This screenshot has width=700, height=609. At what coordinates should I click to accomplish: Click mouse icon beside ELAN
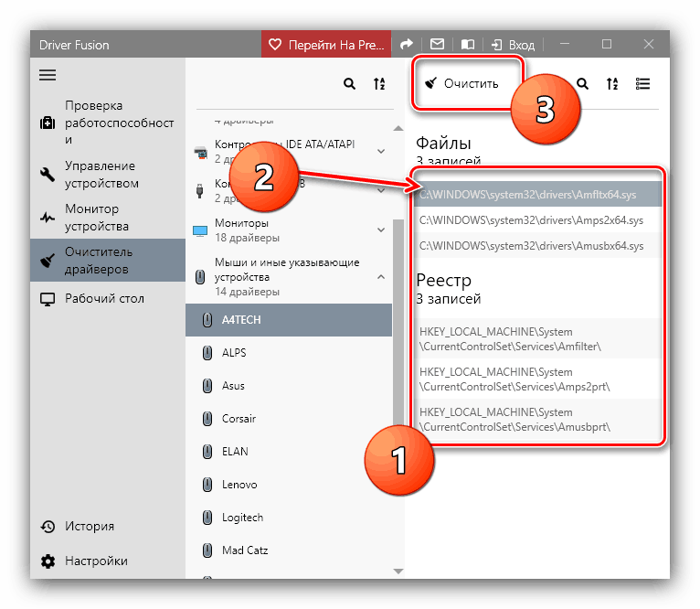[x=207, y=452]
